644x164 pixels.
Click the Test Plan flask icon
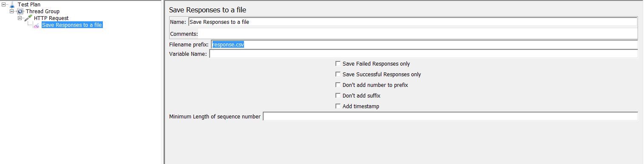pyautogui.click(x=12, y=4)
